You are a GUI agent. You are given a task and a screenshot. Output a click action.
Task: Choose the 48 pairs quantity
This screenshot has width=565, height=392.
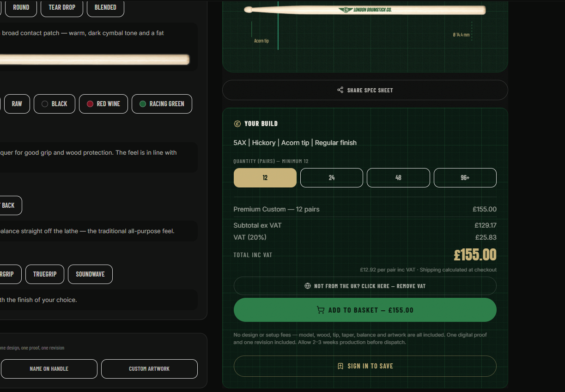click(398, 178)
